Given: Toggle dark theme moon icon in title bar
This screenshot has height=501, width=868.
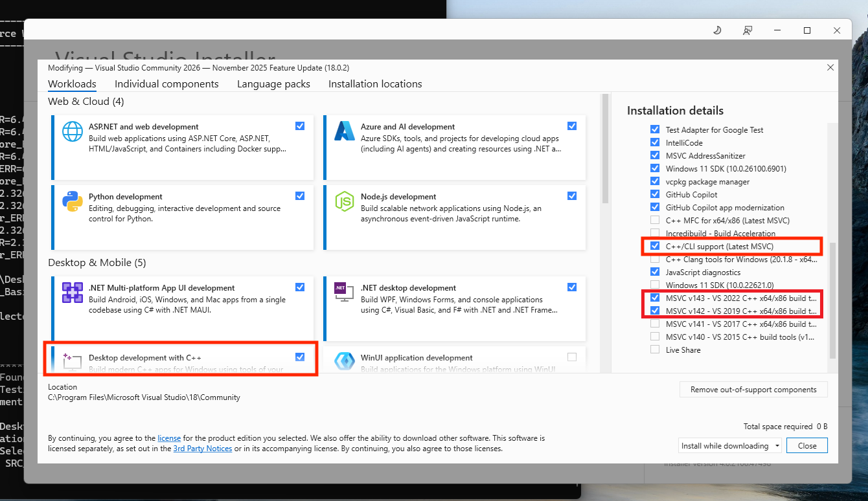Looking at the screenshot, I should [x=717, y=30].
